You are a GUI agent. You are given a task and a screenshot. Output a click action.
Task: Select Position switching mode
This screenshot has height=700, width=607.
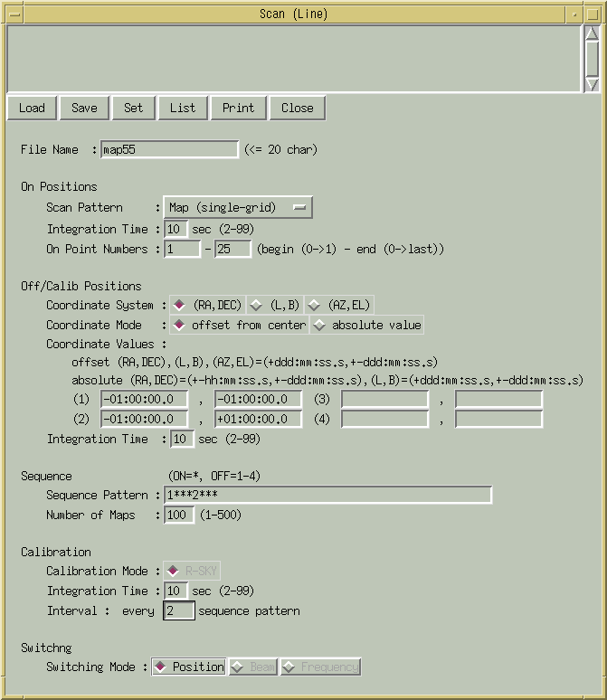(x=189, y=667)
